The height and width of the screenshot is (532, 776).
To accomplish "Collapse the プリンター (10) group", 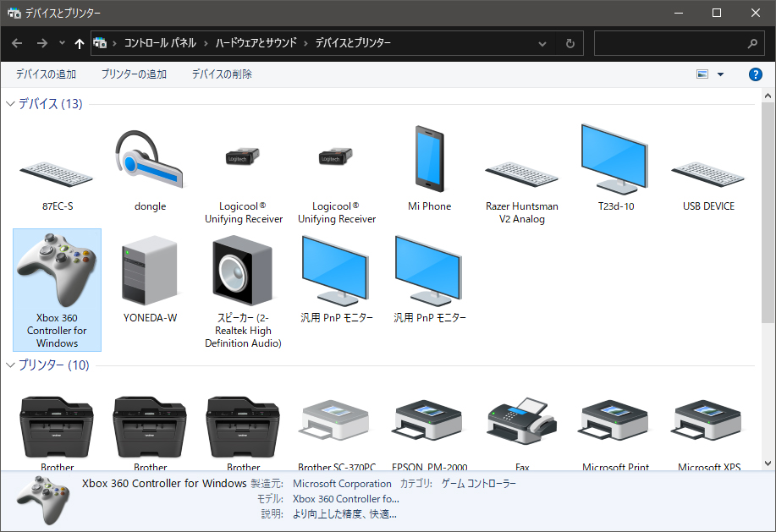I will click(x=10, y=365).
